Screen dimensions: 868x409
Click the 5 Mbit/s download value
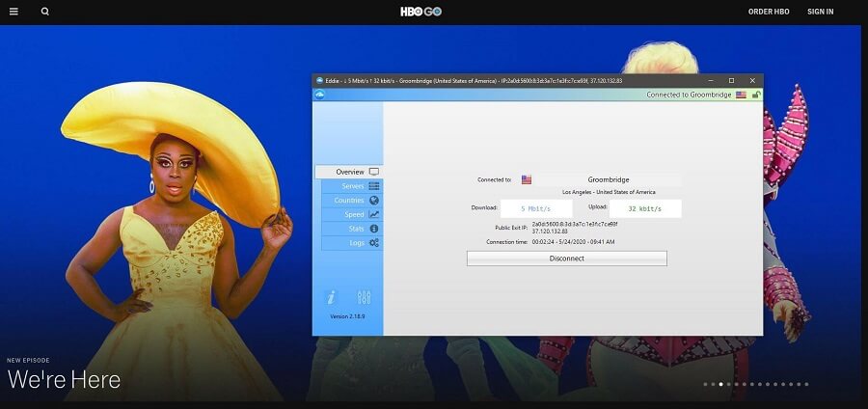[x=536, y=208]
